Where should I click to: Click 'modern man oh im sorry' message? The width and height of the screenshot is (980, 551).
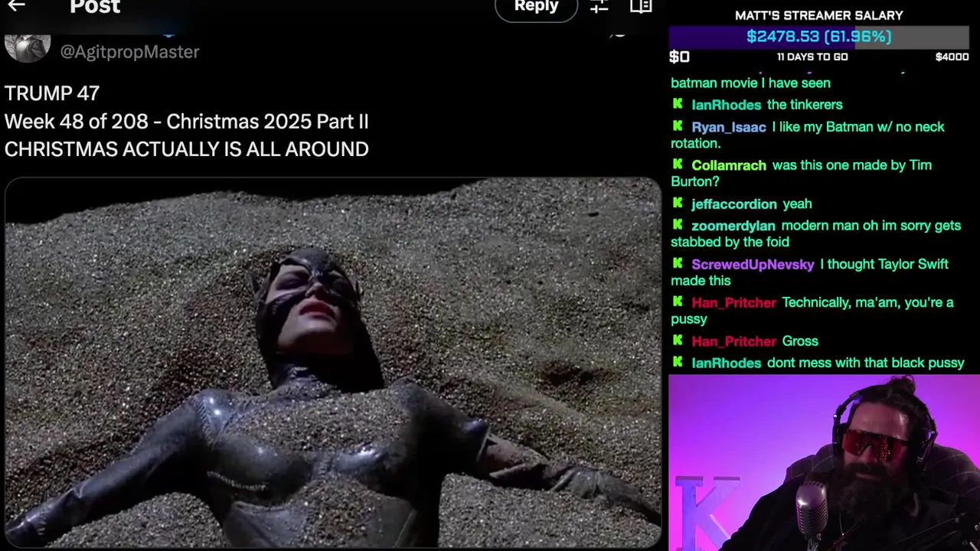coord(816,233)
